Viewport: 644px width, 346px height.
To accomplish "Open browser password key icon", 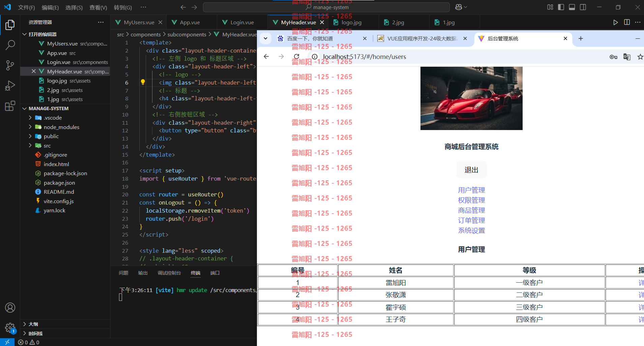I will 613,57.
